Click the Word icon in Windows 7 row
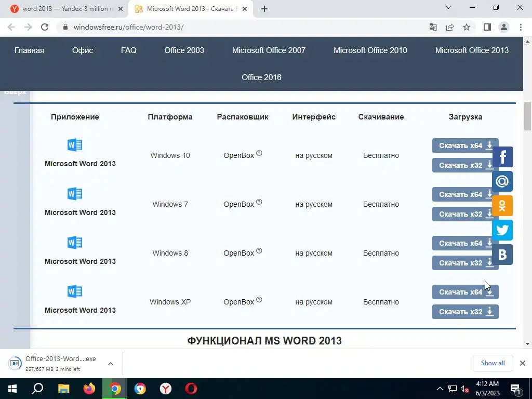Screen dimensions: 532x399 (75, 194)
